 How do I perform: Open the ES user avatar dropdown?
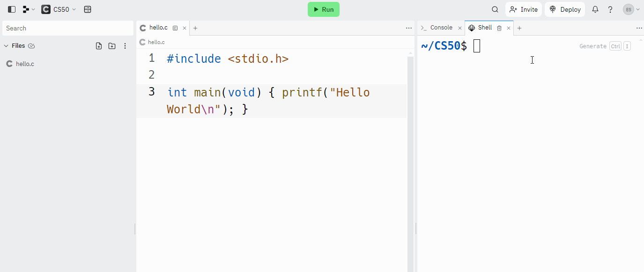tap(631, 9)
